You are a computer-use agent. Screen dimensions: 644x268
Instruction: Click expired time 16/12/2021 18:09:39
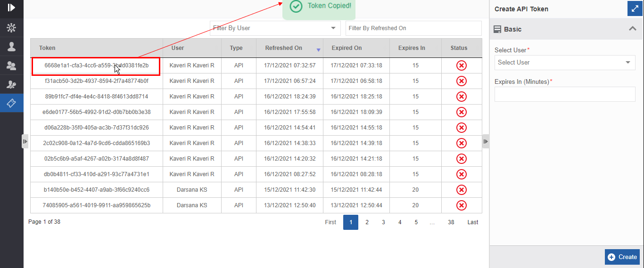[356, 112]
